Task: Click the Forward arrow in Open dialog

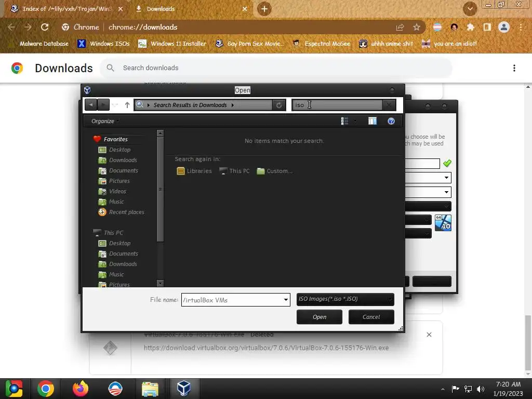Action: tap(103, 105)
